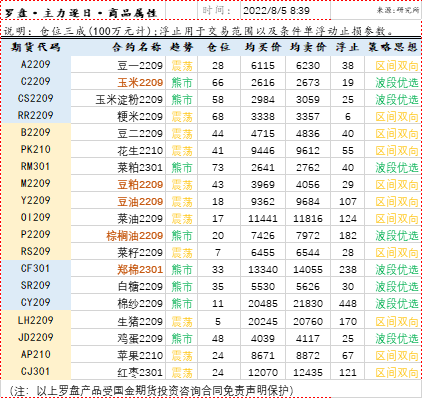Click position value 73
This screenshot has height=398, width=422.
coord(218,168)
